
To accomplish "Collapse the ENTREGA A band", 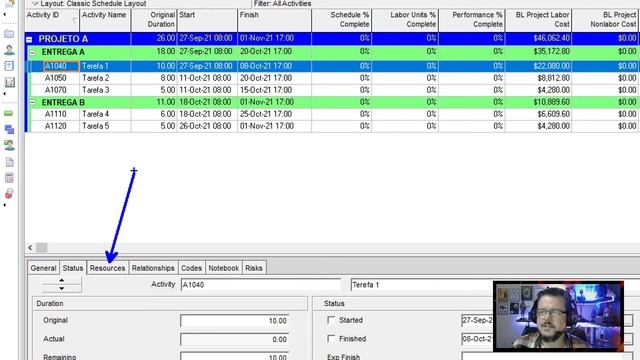I will click(x=33, y=53).
